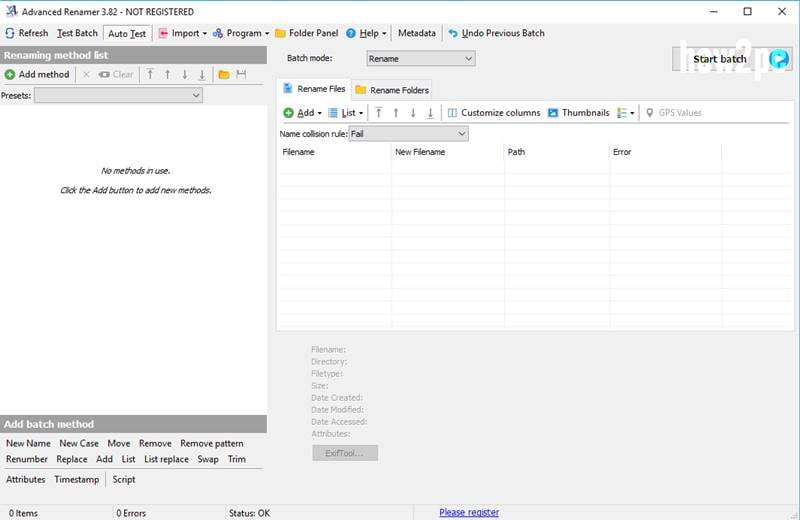This screenshot has height=520, width=800.
Task: Toggle the Auto Test button
Action: click(127, 34)
